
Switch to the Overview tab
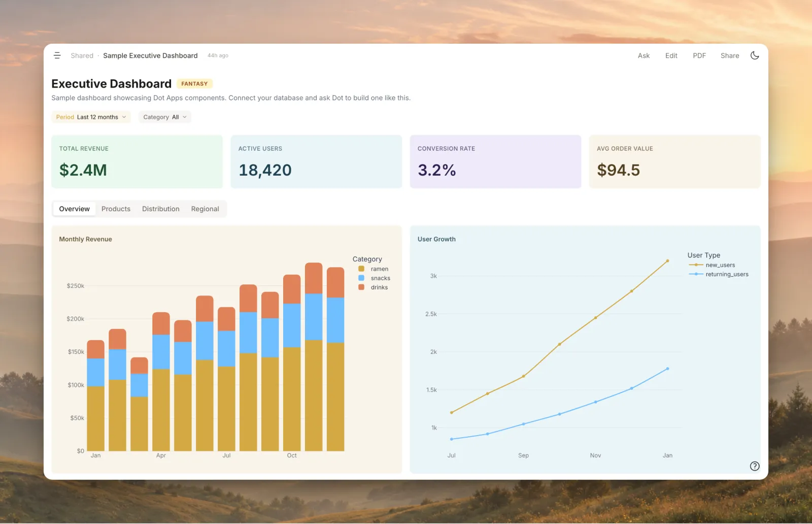pos(74,209)
